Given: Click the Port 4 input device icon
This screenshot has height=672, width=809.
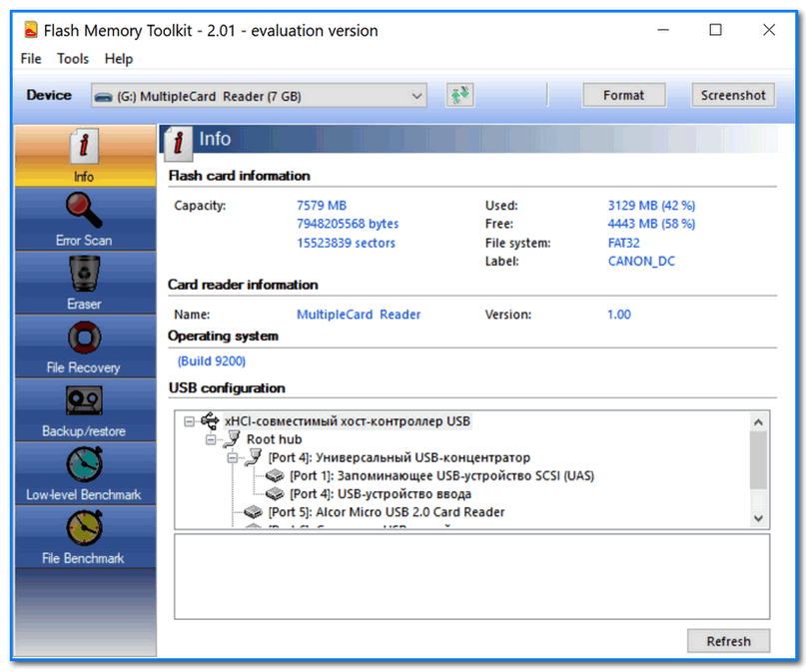Looking at the screenshot, I should (x=275, y=494).
